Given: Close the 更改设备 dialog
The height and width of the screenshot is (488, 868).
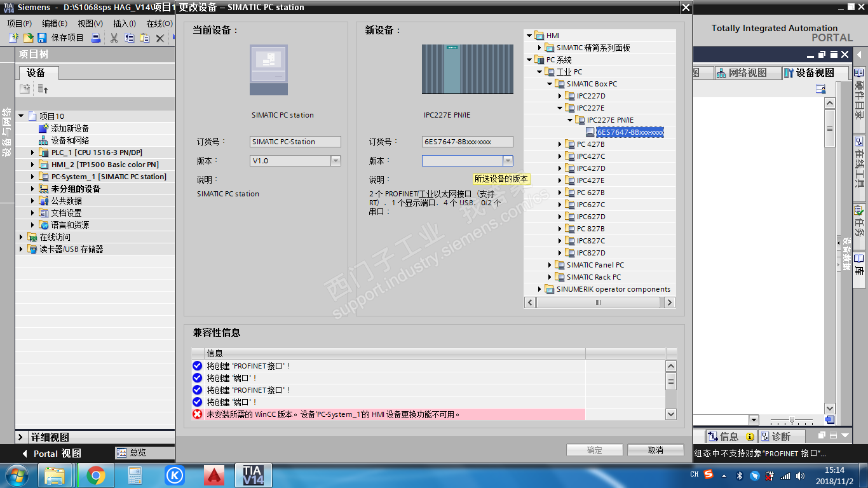Looking at the screenshot, I should point(686,8).
